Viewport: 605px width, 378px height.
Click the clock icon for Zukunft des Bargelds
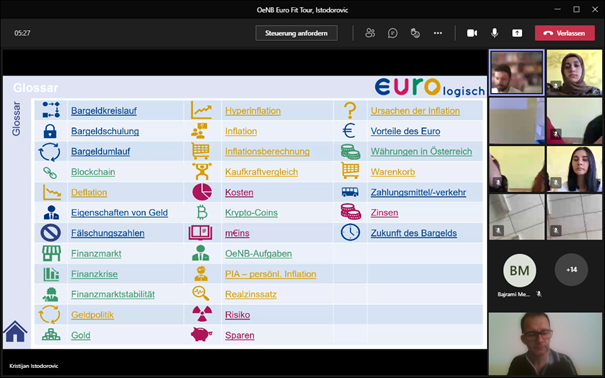click(x=350, y=233)
